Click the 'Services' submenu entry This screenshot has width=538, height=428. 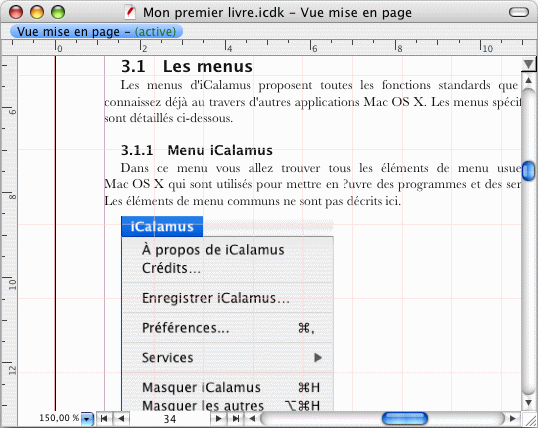[x=228, y=358]
